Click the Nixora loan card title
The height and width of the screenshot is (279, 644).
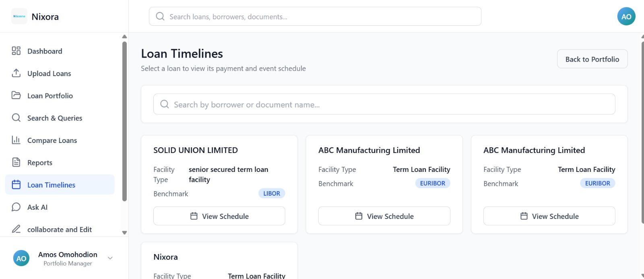[x=165, y=257]
